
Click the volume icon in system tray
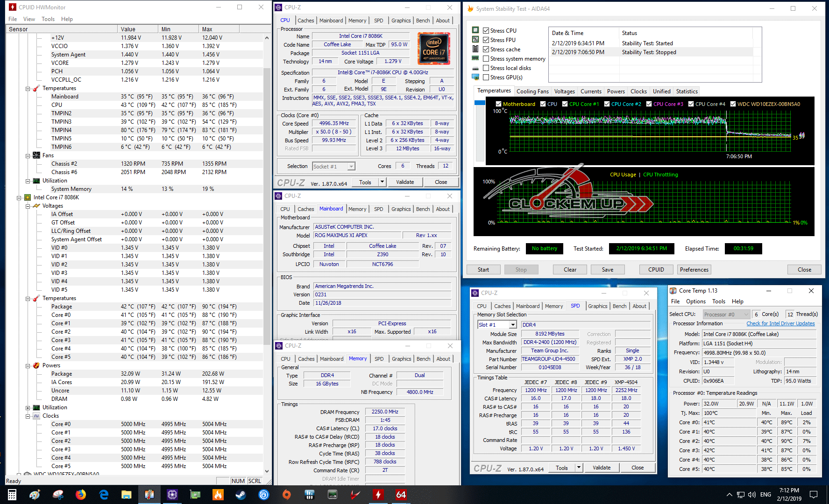751,494
